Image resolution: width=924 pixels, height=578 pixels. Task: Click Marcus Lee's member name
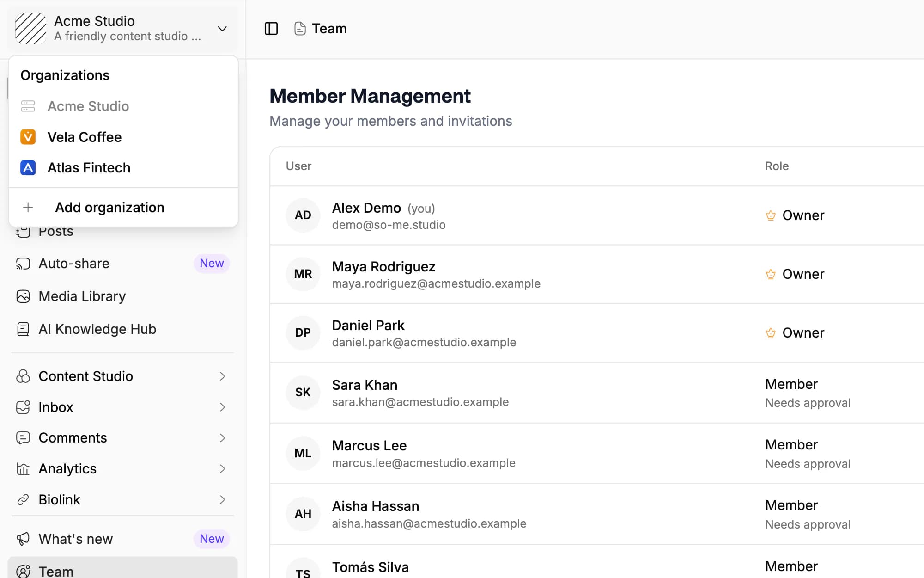370,446
